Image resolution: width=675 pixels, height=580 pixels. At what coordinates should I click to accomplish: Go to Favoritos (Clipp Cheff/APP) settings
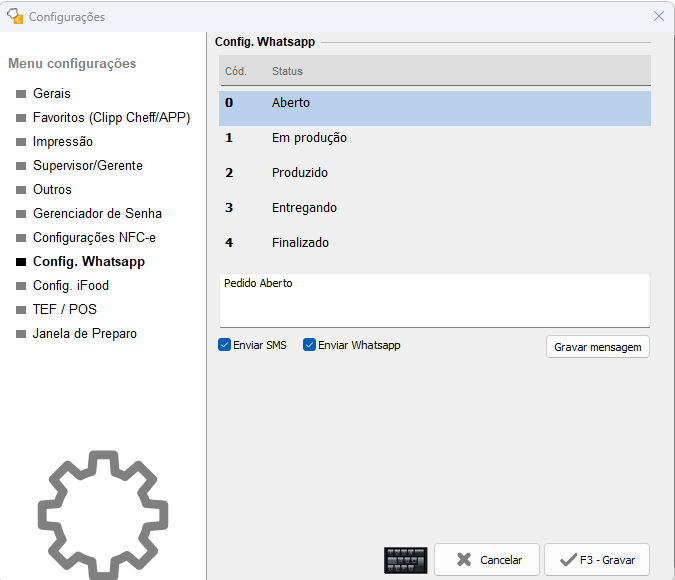pyautogui.click(x=111, y=118)
